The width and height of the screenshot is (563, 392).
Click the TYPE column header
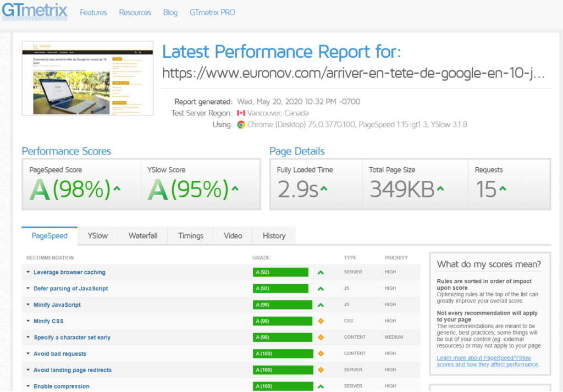(350, 258)
